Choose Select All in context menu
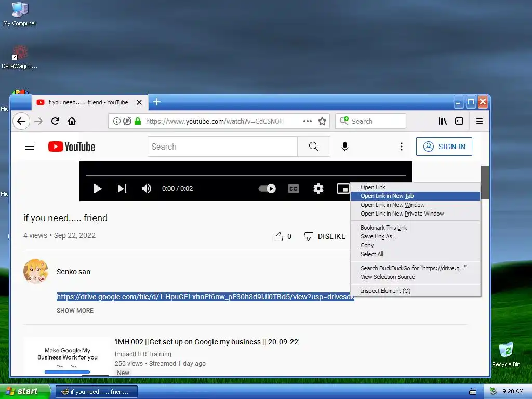532x399 pixels. pyautogui.click(x=415, y=254)
